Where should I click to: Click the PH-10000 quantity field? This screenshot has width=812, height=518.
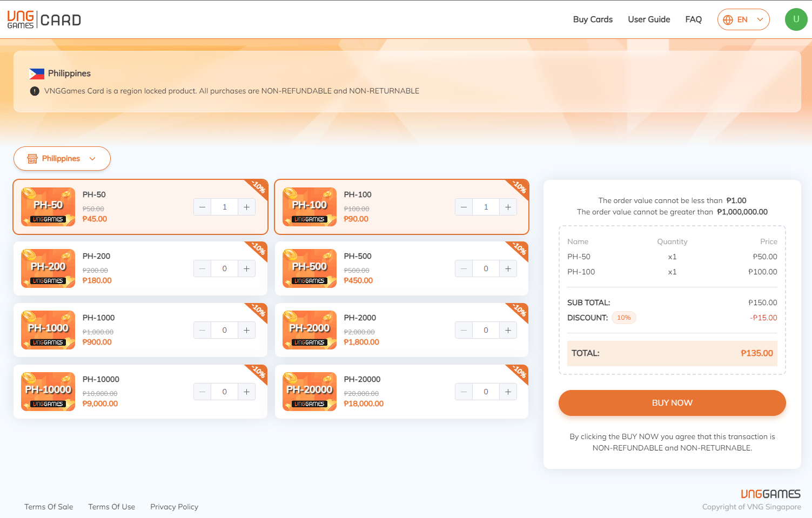(225, 392)
